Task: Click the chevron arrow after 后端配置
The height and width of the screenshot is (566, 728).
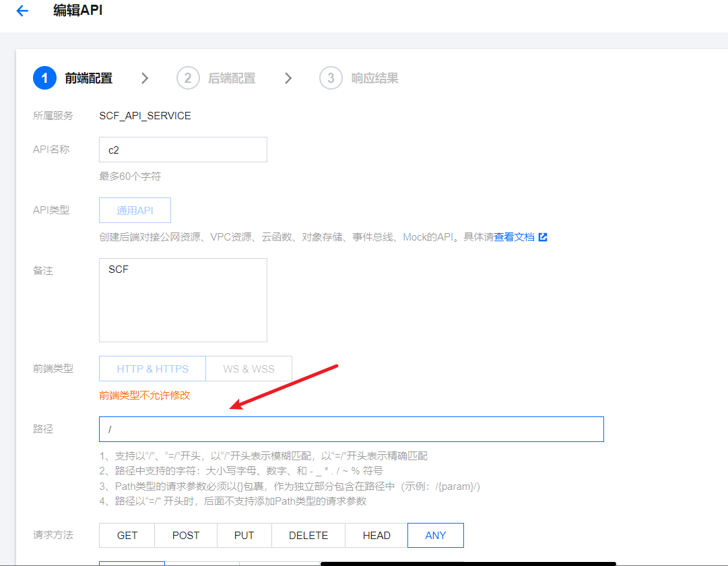Action: pos(288,78)
